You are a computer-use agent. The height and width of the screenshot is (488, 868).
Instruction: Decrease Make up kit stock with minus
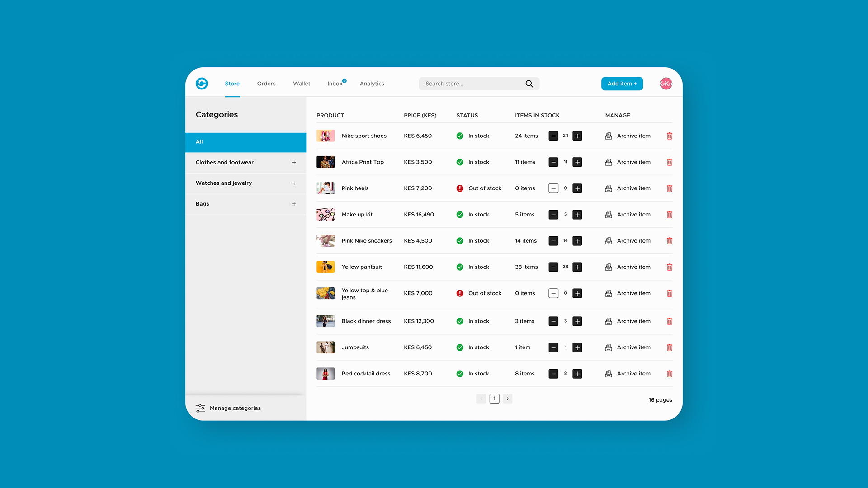(553, 215)
